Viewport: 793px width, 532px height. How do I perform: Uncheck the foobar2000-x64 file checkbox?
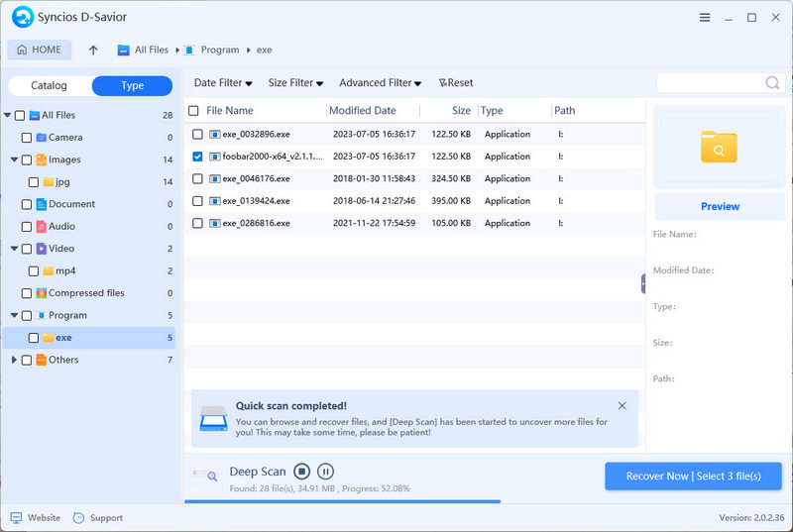coord(197,157)
